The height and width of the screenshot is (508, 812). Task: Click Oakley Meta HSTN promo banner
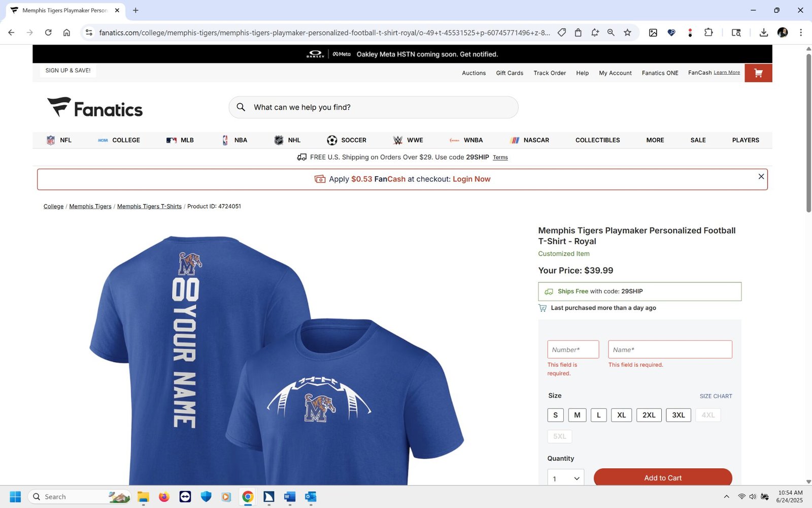402,54
